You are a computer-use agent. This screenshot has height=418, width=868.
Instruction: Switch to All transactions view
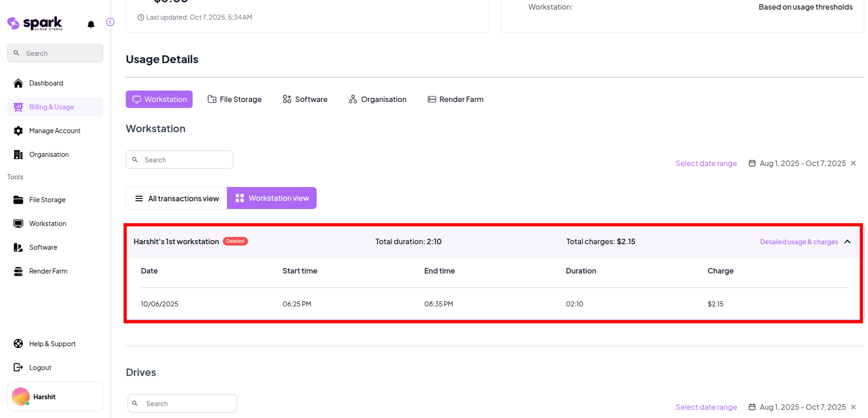(x=177, y=198)
